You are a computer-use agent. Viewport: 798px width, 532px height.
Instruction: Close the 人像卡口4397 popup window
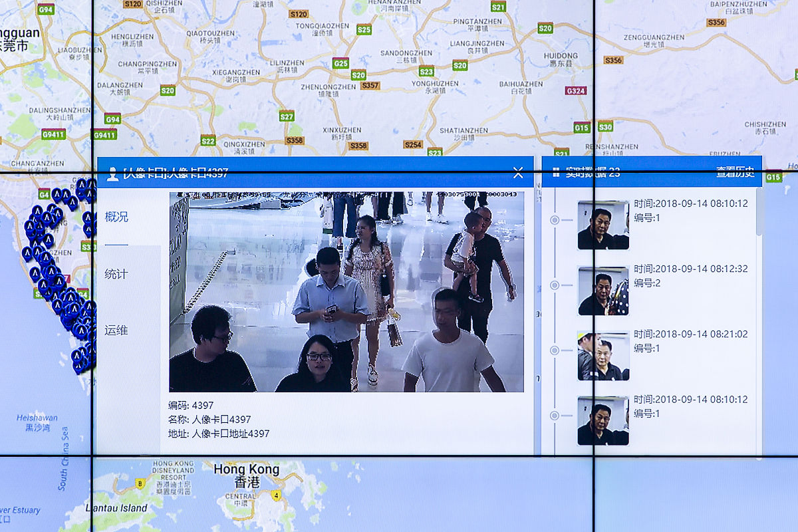[518, 174]
